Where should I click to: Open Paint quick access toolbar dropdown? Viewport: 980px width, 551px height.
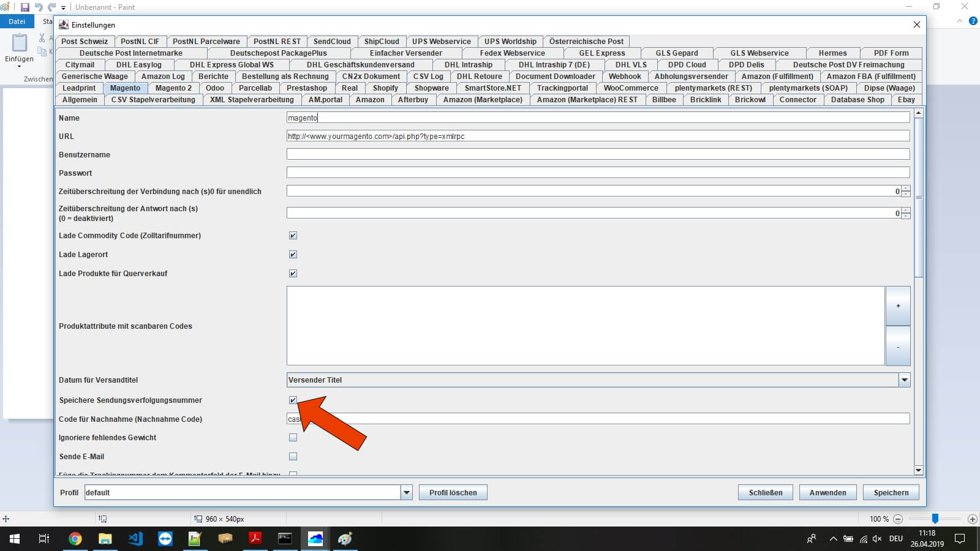pyautogui.click(x=63, y=8)
